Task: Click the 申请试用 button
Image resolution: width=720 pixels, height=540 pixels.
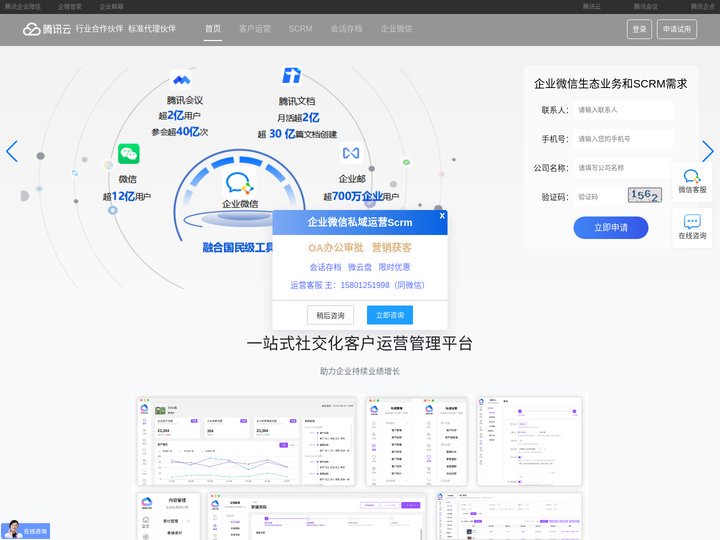Action: coord(677,29)
